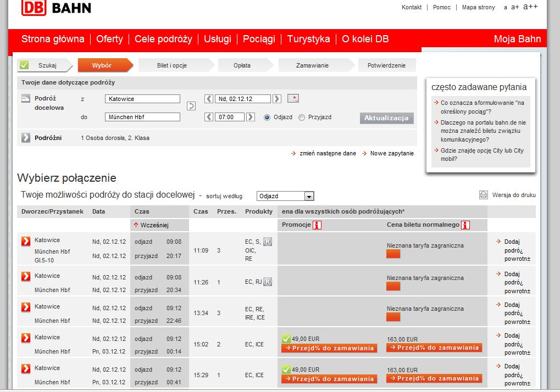Expand the Podróżni section

26,138
